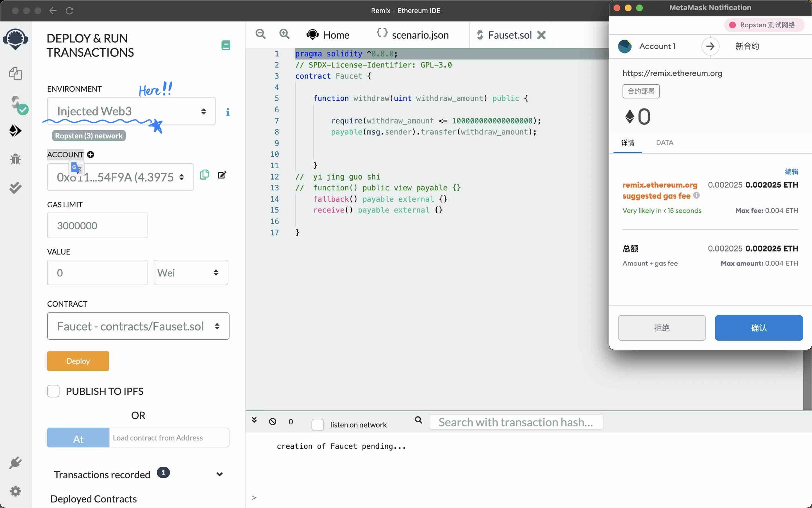This screenshot has width=812, height=508.
Task: Switch to the scenario.json tab
Action: pos(413,35)
